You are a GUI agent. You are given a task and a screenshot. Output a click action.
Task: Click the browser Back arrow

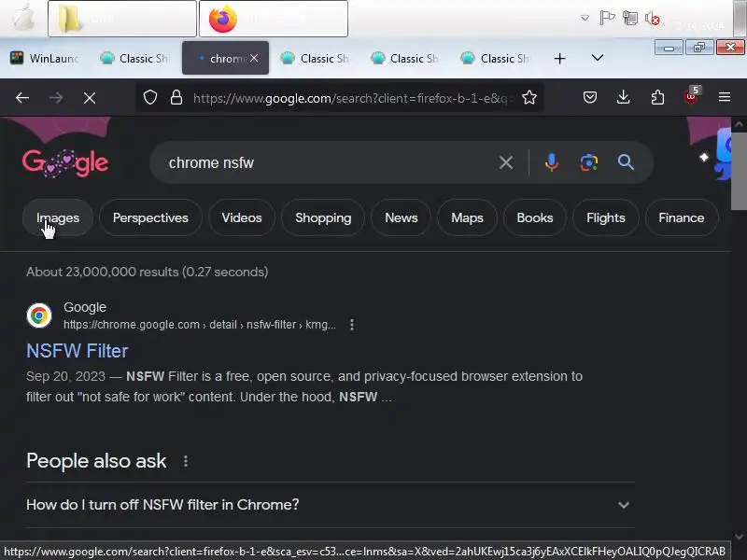click(x=22, y=98)
